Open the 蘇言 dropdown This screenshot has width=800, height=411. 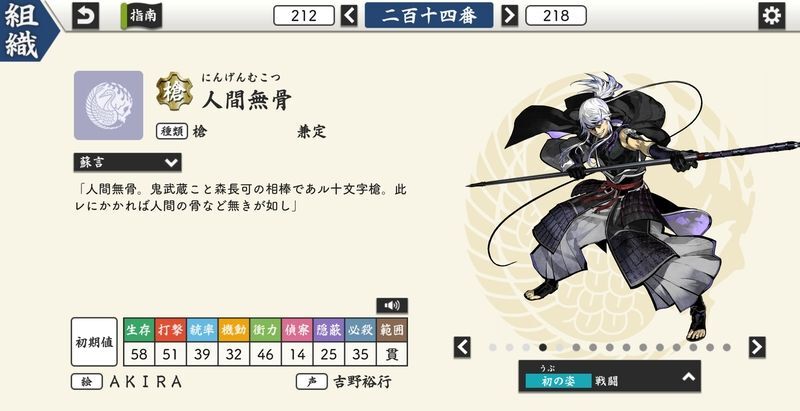click(128, 163)
